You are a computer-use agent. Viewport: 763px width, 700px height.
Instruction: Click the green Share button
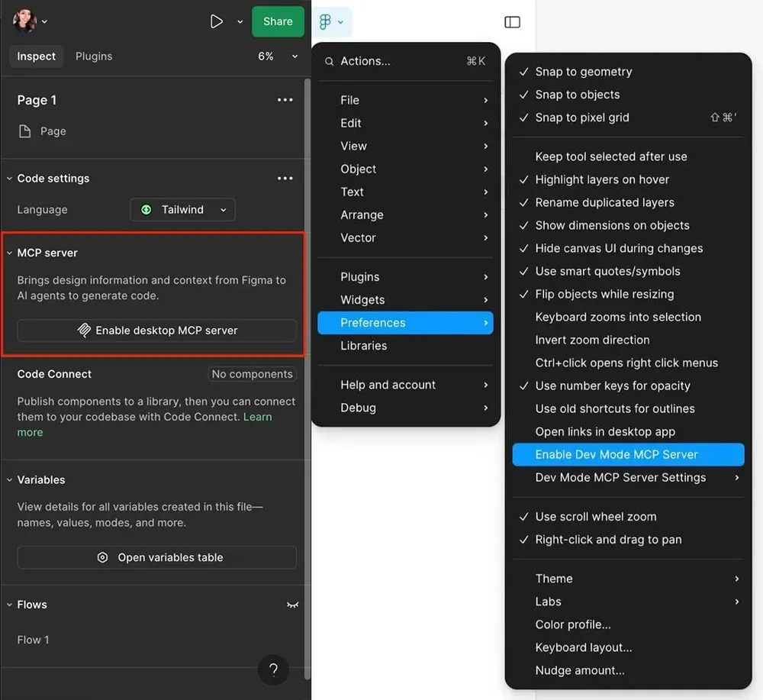(278, 21)
